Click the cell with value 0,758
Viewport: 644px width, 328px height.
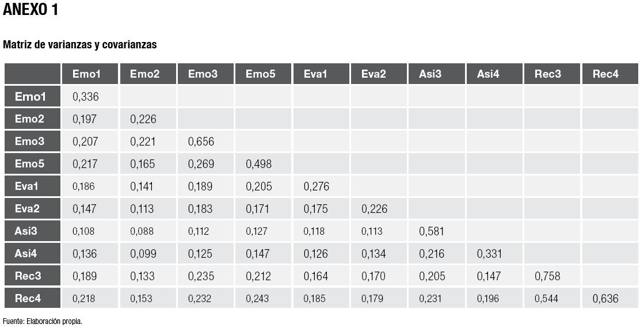547,276
